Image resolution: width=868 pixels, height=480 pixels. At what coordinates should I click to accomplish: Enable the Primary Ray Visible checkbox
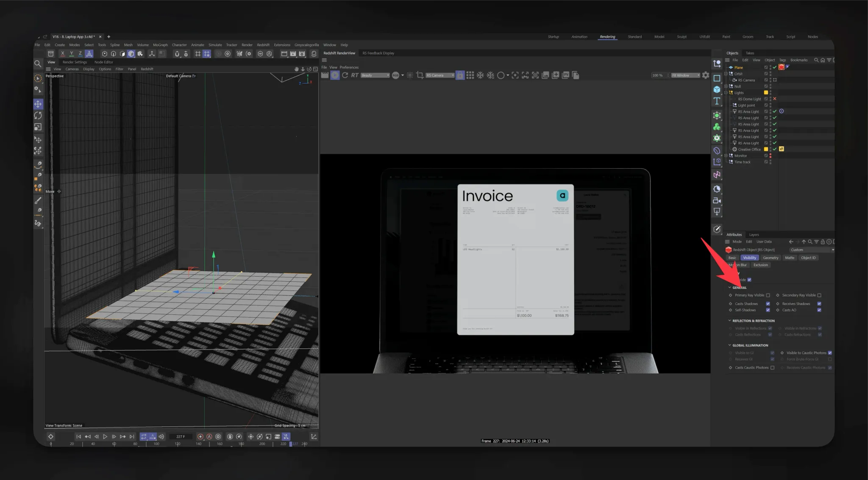pos(767,295)
